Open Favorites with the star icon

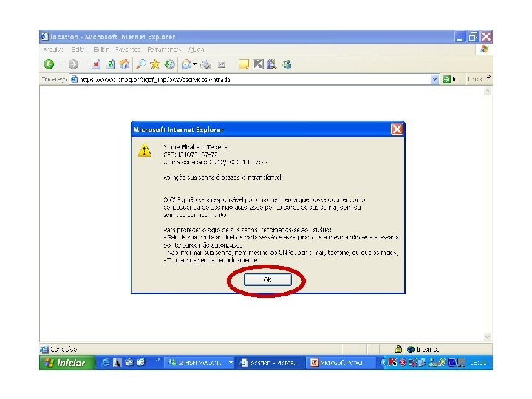tap(155, 64)
